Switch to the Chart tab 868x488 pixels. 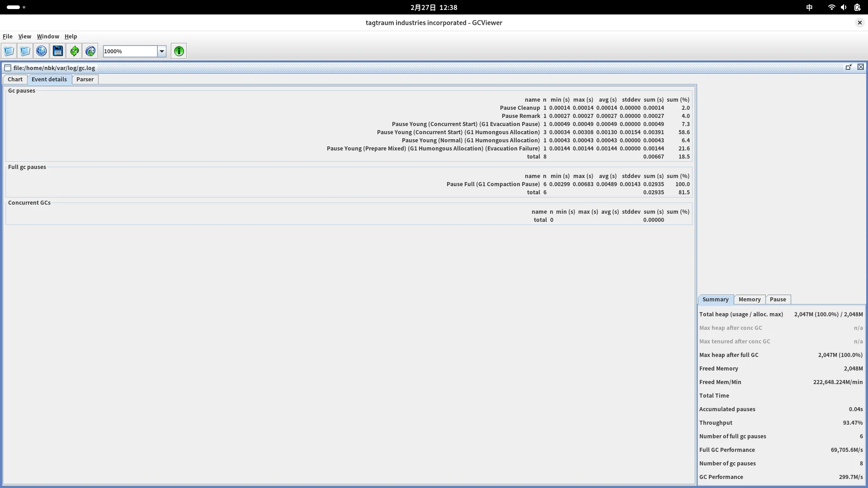tap(15, 79)
